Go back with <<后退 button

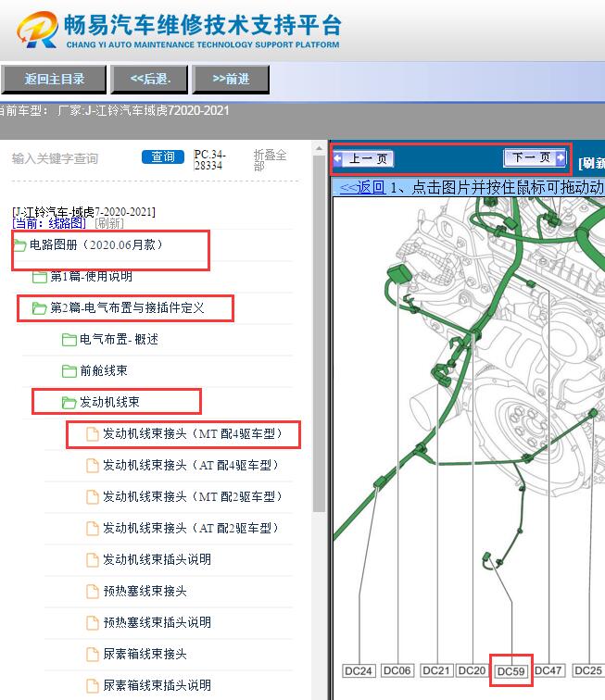(x=149, y=80)
